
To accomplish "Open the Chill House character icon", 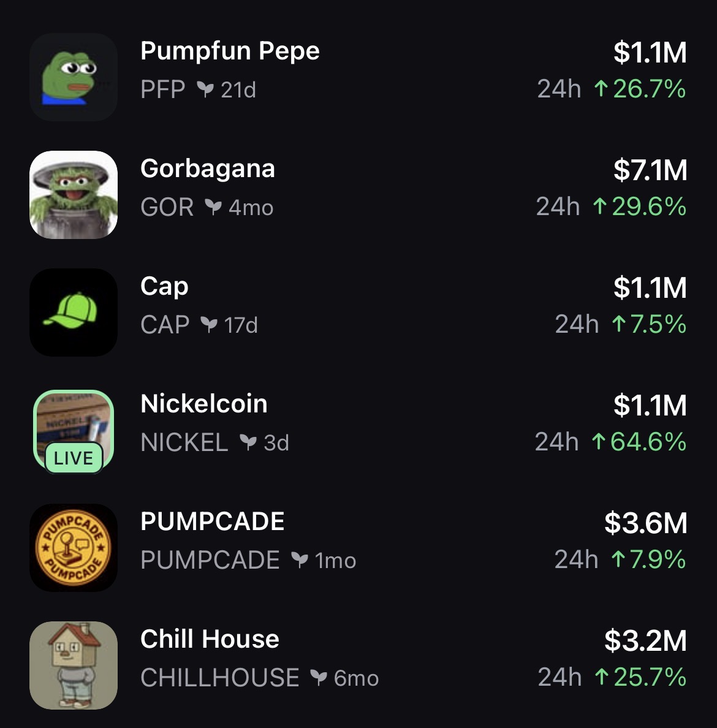I will 74,665.
